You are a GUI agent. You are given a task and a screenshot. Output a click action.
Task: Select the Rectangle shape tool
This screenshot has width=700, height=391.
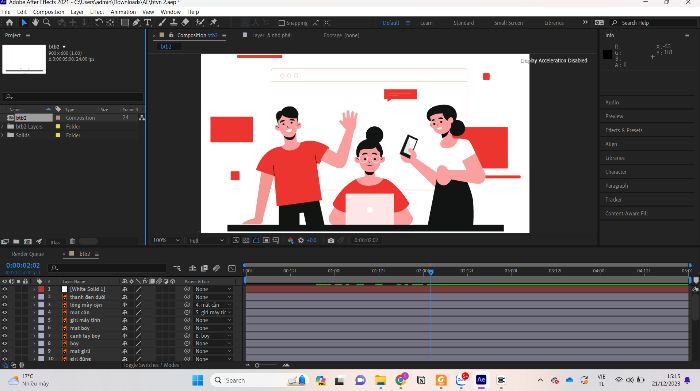click(125, 22)
